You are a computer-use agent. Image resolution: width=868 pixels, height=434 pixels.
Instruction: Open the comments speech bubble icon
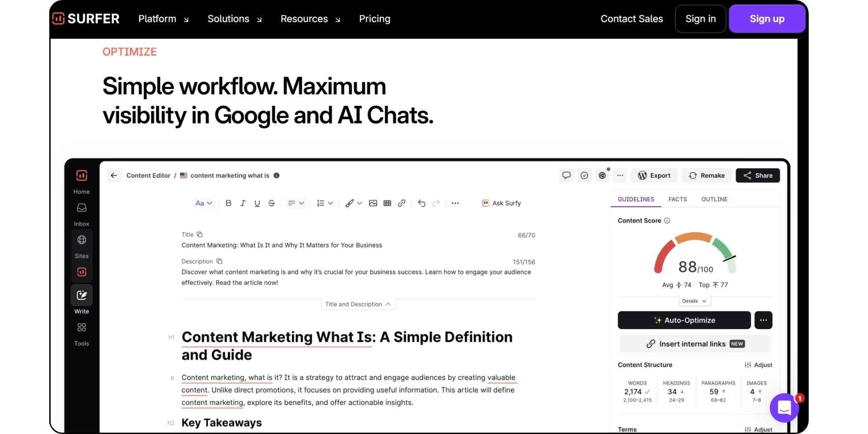click(x=566, y=175)
